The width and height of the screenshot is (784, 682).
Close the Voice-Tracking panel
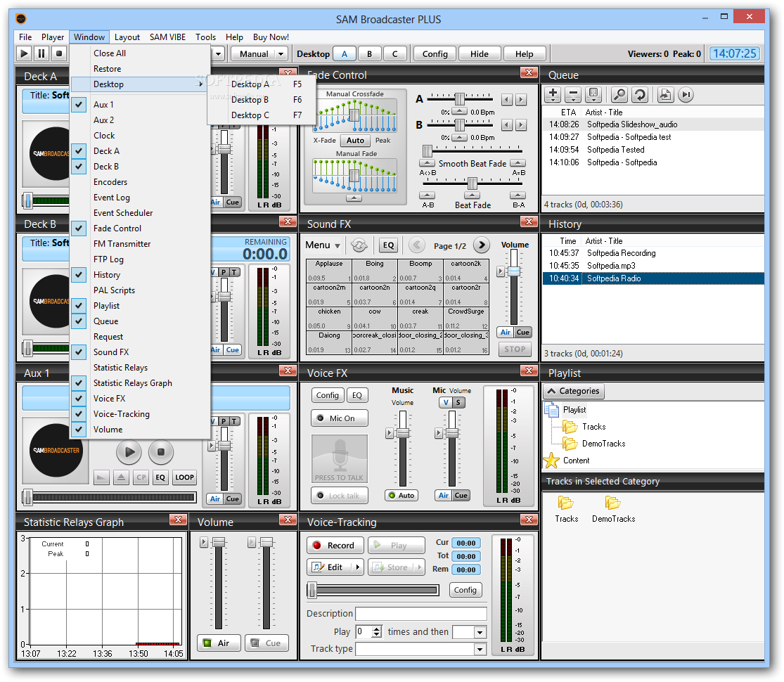coord(529,520)
